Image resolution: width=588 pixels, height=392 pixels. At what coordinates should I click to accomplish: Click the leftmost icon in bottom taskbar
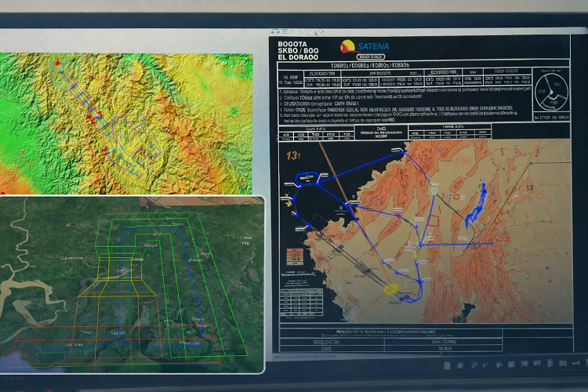pyautogui.click(x=448, y=365)
